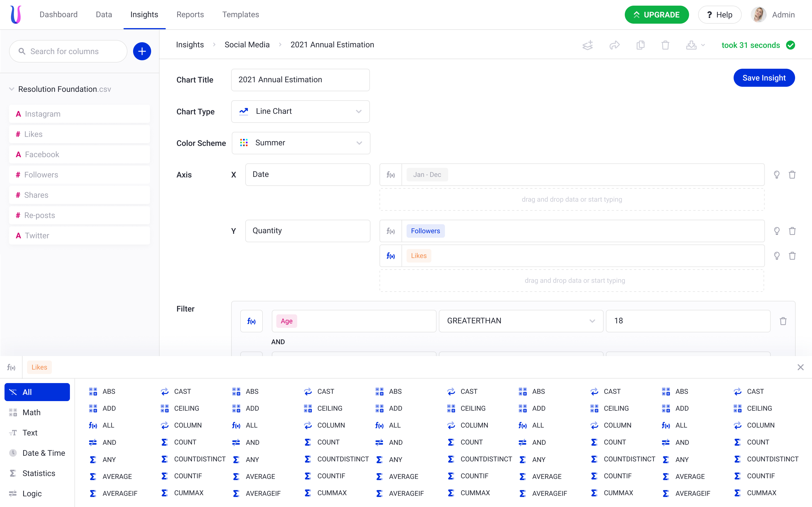Click the blue add column plus button

tap(142, 51)
